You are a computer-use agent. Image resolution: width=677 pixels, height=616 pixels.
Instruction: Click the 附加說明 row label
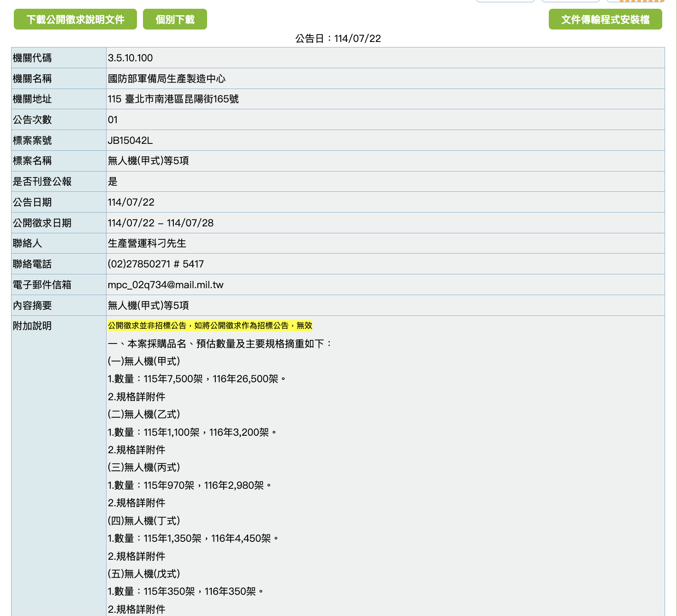click(32, 326)
